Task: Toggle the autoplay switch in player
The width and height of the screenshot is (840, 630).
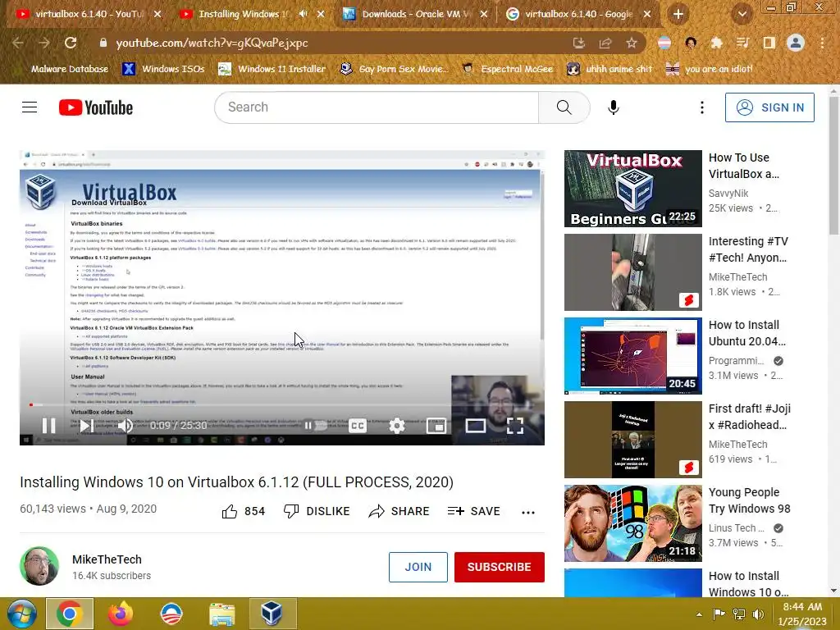Action: click(316, 426)
